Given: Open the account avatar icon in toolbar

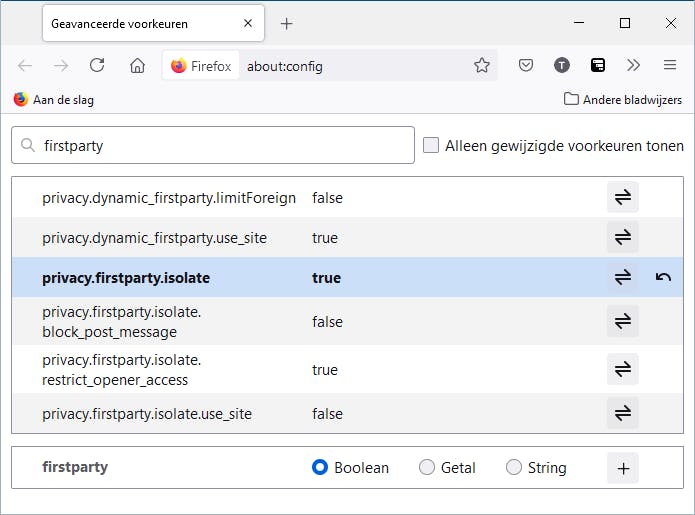Looking at the screenshot, I should (x=562, y=66).
